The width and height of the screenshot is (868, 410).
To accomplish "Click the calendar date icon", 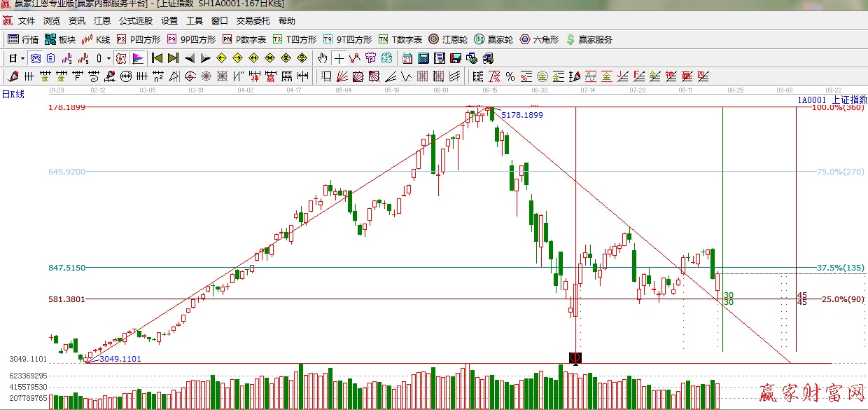I will (407, 58).
